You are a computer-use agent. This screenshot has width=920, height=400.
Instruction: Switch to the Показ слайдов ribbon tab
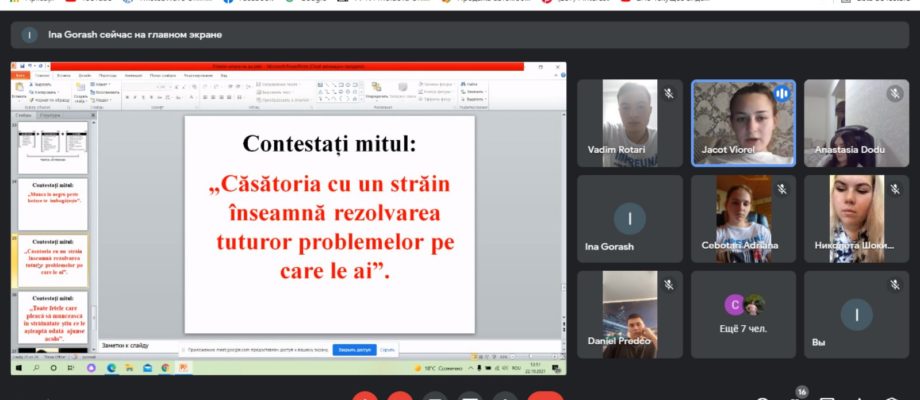point(163,76)
